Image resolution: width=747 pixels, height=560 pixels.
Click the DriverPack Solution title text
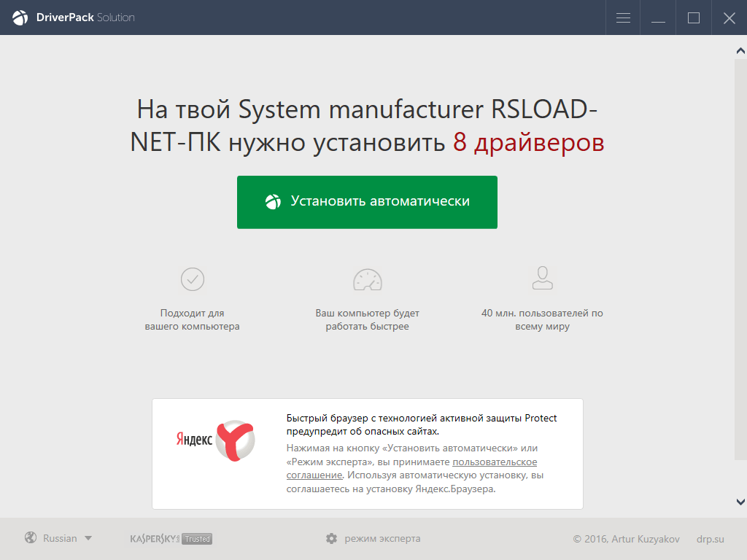click(85, 17)
